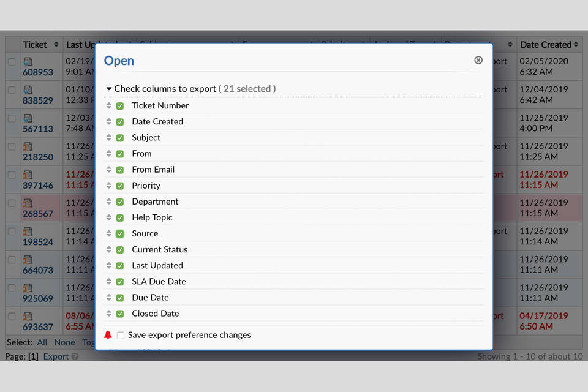Screen dimensions: 588x392
Task: Click the reorder handle beside Current Status
Action: coord(109,249)
